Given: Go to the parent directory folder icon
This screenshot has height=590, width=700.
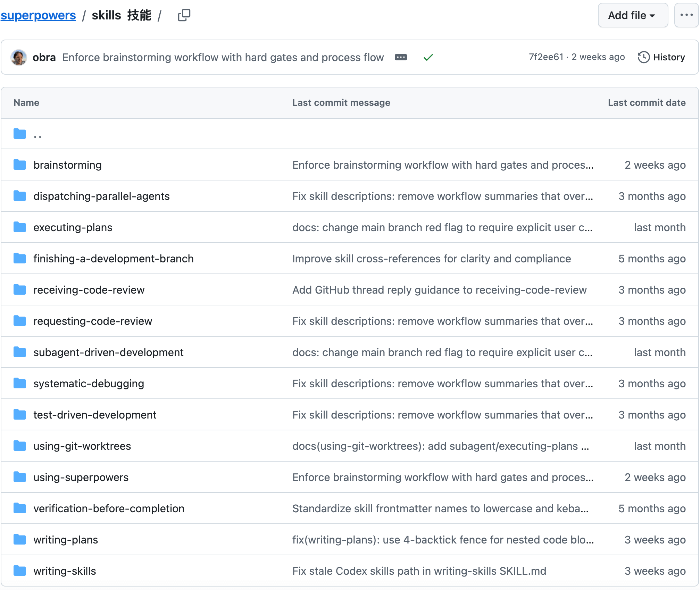Looking at the screenshot, I should 20,134.
